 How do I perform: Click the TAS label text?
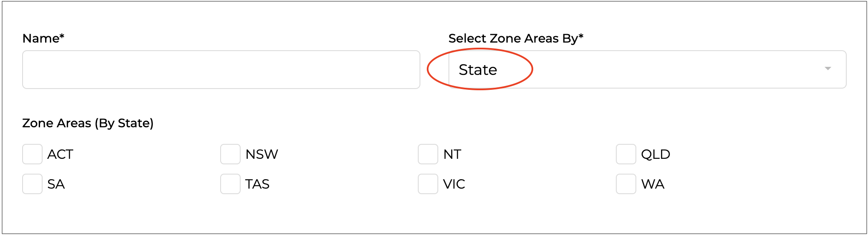[x=257, y=184]
